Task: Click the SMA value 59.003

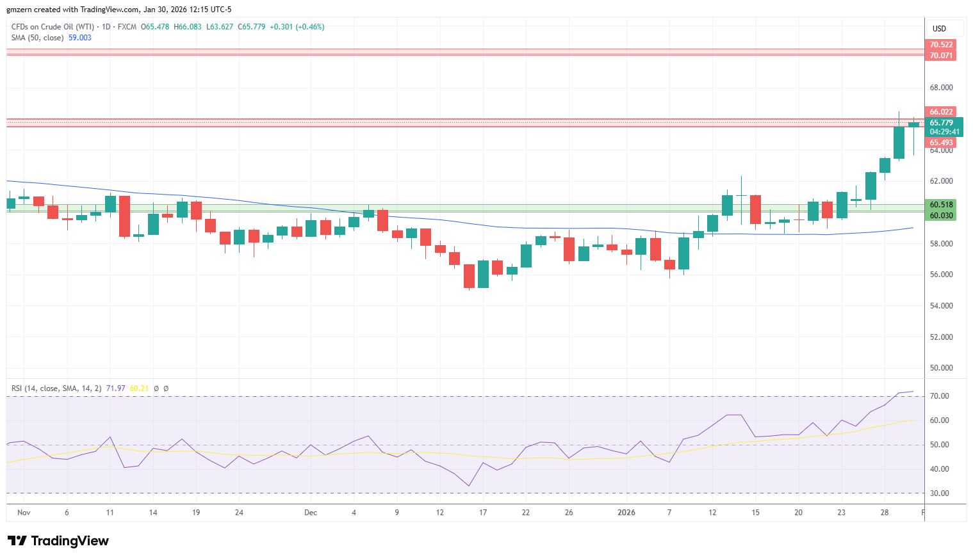Action: pyautogui.click(x=80, y=38)
